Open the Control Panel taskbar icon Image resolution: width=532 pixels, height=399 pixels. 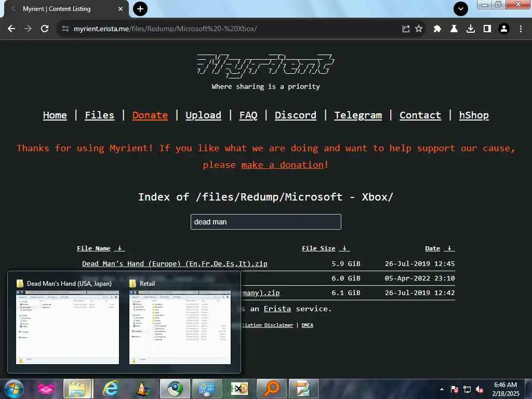pos(207,389)
